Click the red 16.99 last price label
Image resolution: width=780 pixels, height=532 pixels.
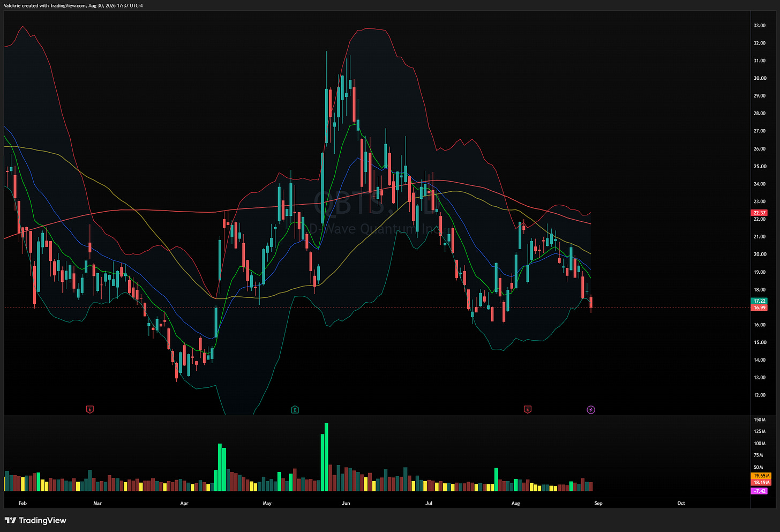coord(760,308)
